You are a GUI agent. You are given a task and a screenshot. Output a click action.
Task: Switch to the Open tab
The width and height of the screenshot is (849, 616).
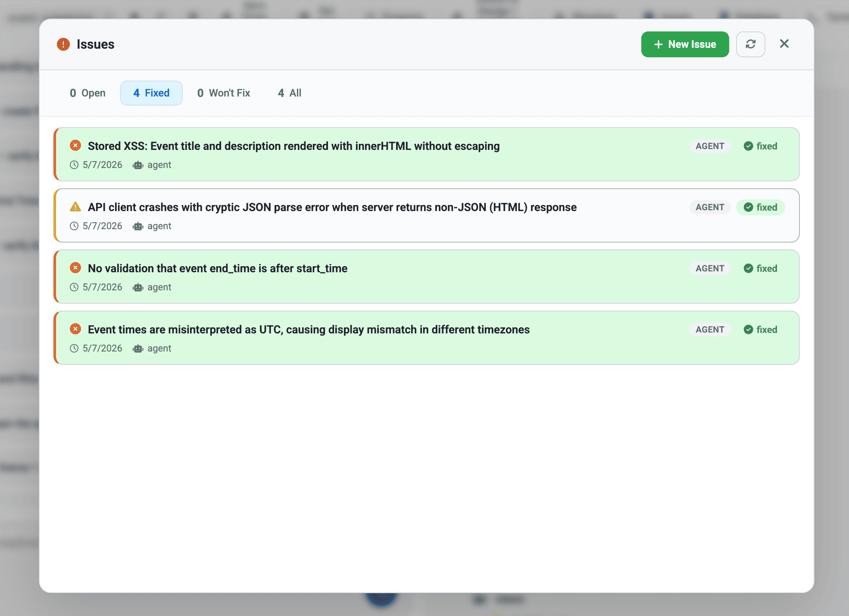[x=87, y=93]
